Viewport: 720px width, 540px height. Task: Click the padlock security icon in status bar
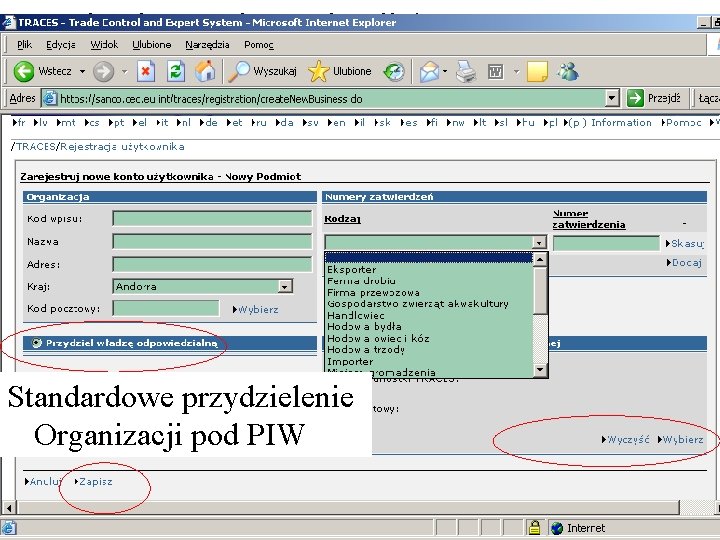[x=534, y=528]
